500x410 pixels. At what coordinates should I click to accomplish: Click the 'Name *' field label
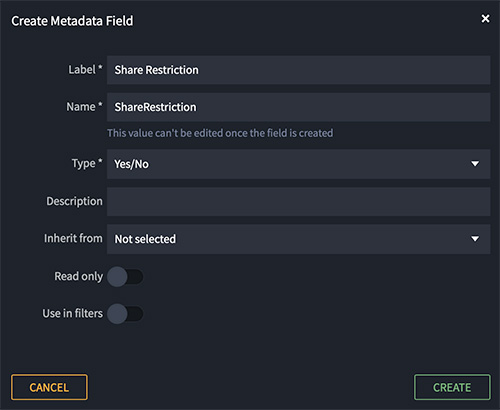tap(84, 107)
